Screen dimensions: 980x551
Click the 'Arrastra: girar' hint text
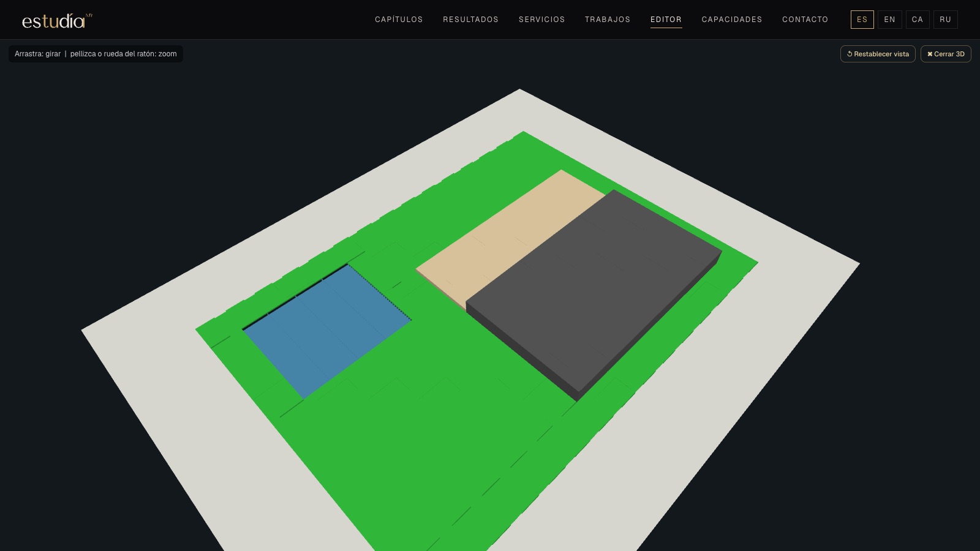coord(37,54)
